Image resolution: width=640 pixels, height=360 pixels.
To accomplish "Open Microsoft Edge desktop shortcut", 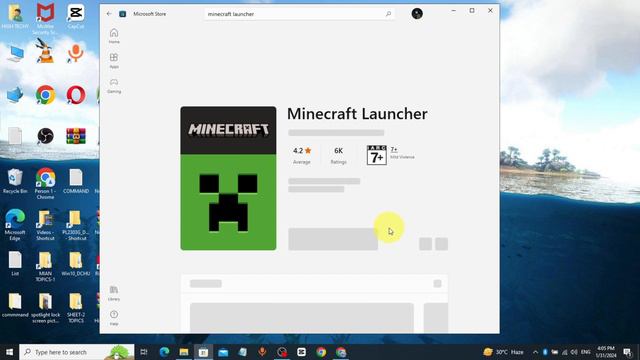I will click(x=15, y=224).
